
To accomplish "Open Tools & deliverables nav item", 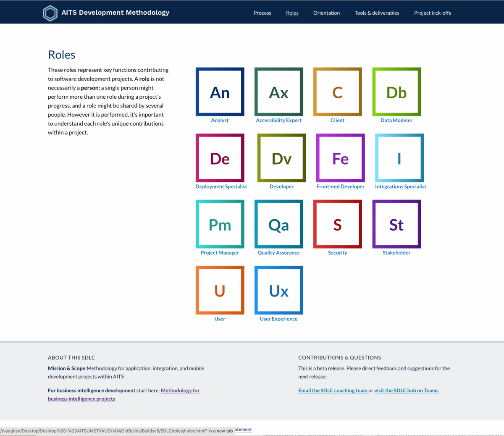I will pyautogui.click(x=377, y=13).
